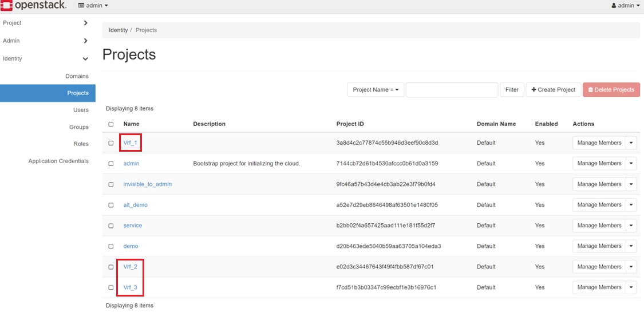
Task: Open actions dropdown arrow for alt_demo
Action: click(631, 205)
